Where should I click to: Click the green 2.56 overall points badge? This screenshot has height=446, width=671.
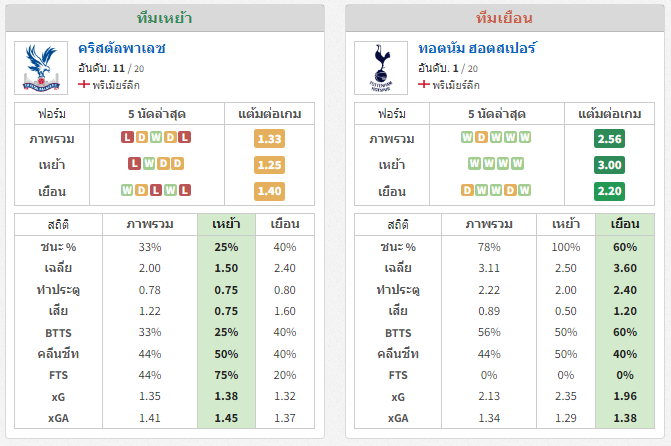point(609,139)
